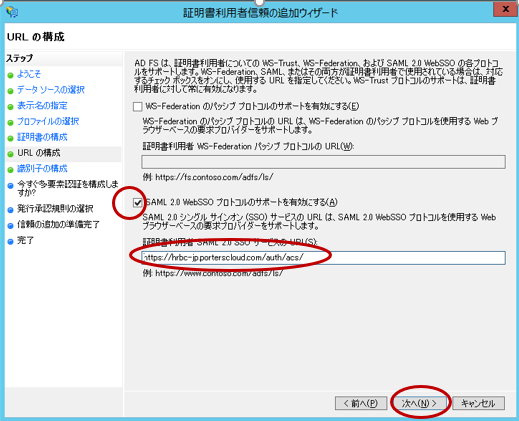
Task: Click the blue bullet beside 発行承認規則の選択
Action: pos(10,210)
